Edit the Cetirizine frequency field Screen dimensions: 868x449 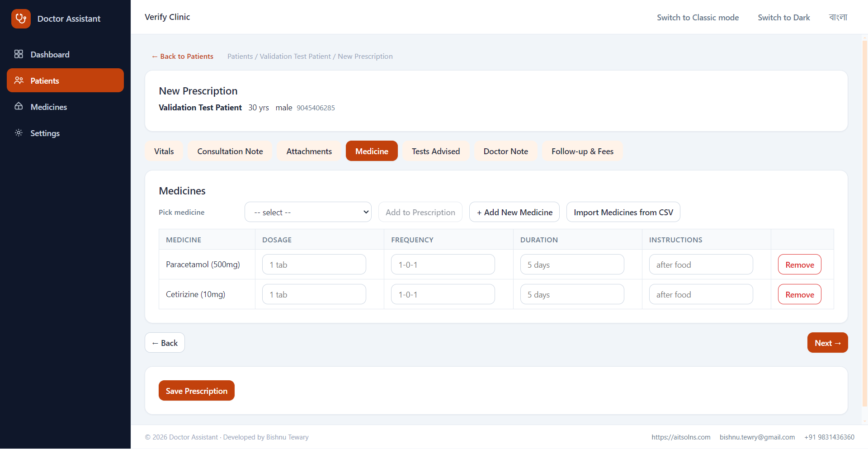[443, 294]
